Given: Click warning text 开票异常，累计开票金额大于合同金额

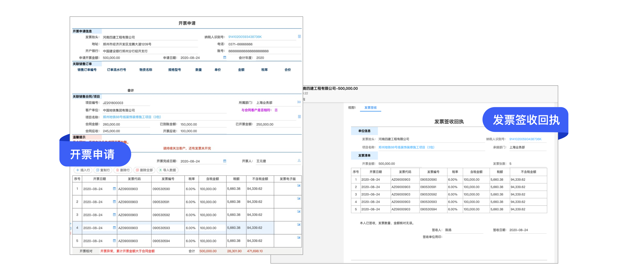Looking at the screenshot, I should pyautogui.click(x=128, y=251).
